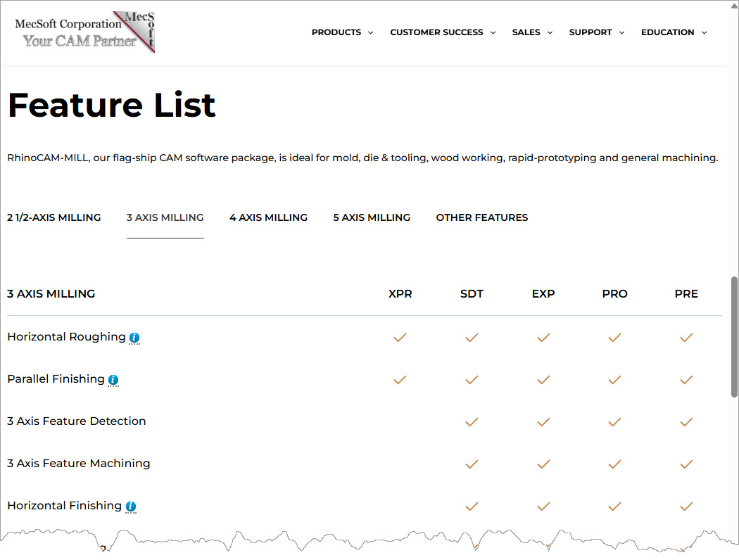
Task: Switch to the 2 1/2-Axis Milling tab
Action: tap(54, 217)
